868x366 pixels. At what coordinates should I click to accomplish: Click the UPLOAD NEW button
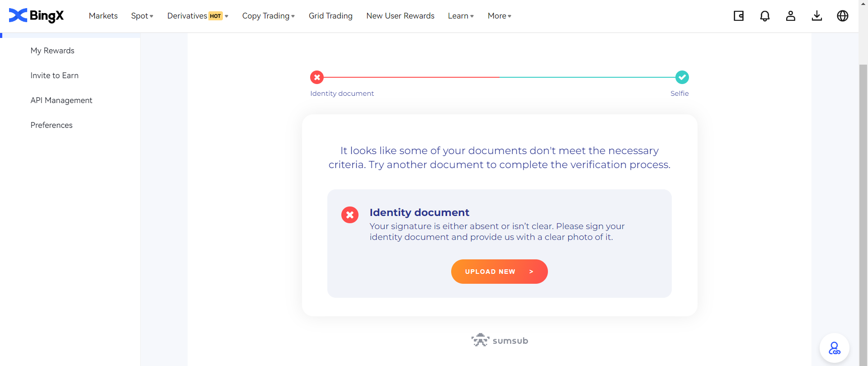(x=500, y=272)
